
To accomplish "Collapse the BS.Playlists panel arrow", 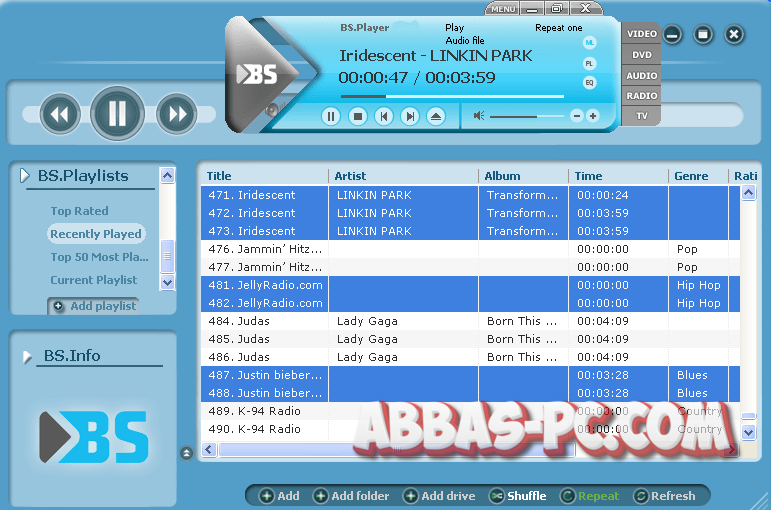I will click(x=25, y=176).
